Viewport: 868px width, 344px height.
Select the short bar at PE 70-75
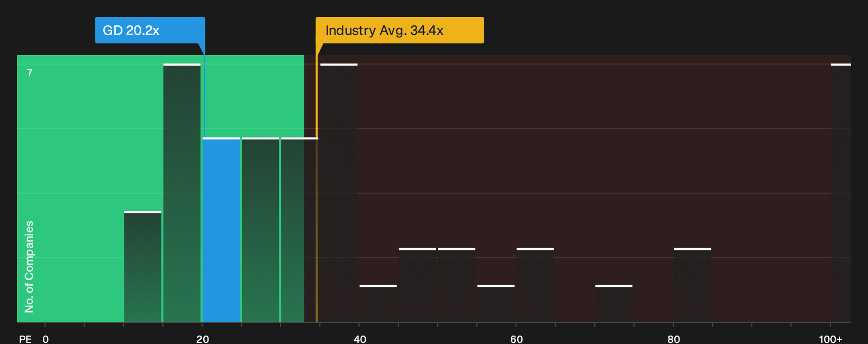pyautogui.click(x=614, y=303)
